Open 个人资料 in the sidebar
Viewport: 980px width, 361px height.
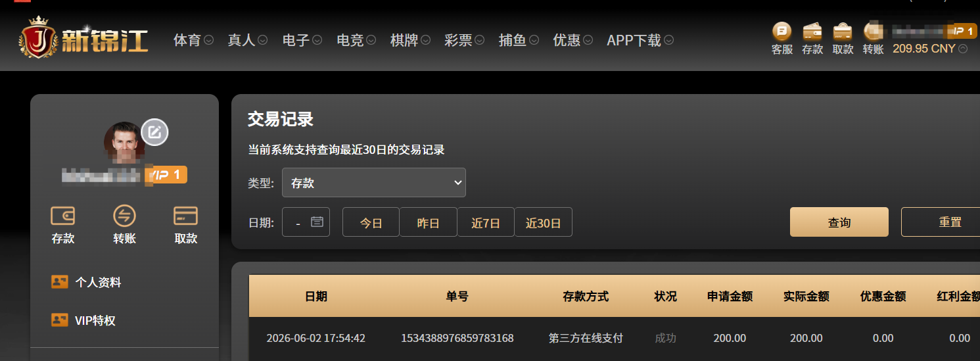pyautogui.click(x=98, y=282)
